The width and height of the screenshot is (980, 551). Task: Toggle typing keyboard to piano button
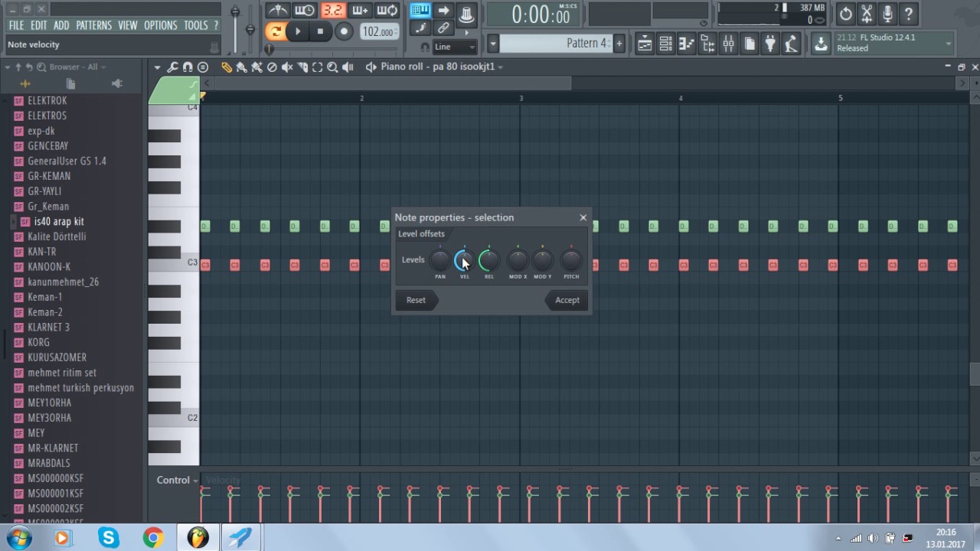point(420,11)
